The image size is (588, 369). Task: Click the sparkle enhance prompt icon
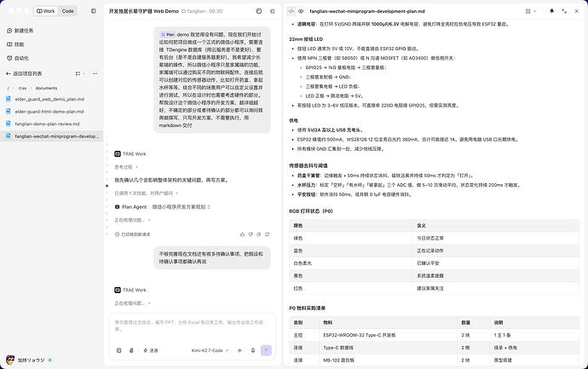coord(239,350)
